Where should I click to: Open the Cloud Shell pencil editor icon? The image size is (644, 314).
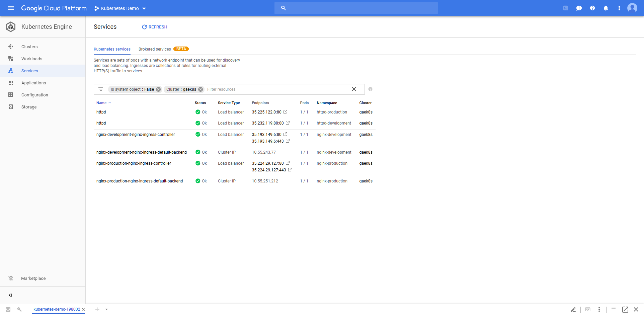click(573, 310)
